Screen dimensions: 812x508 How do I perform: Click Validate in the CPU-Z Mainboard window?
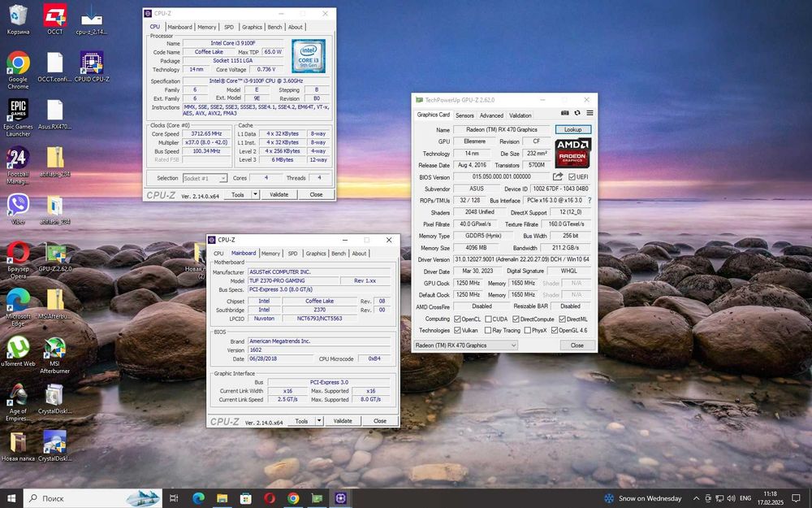[343, 421]
